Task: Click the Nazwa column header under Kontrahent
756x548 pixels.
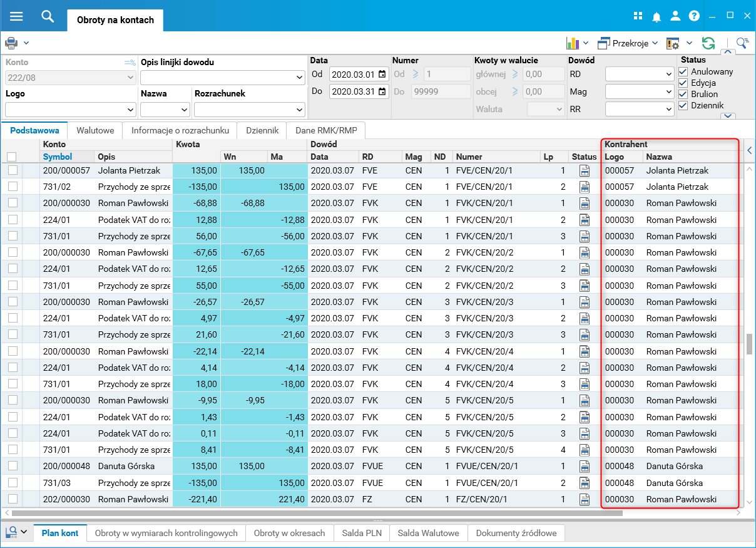Action: (x=659, y=157)
